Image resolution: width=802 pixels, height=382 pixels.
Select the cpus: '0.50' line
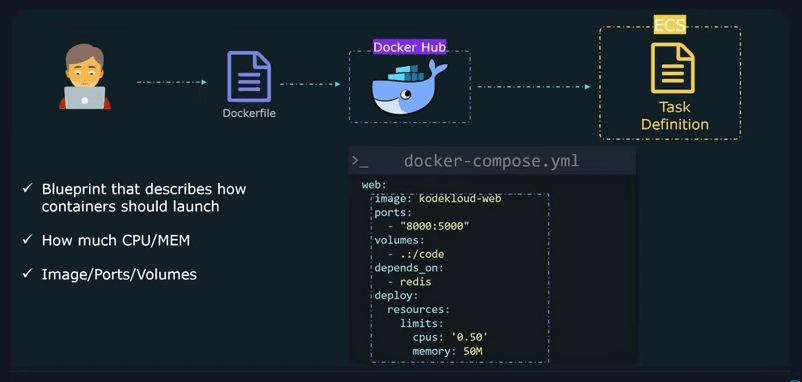[x=450, y=338]
